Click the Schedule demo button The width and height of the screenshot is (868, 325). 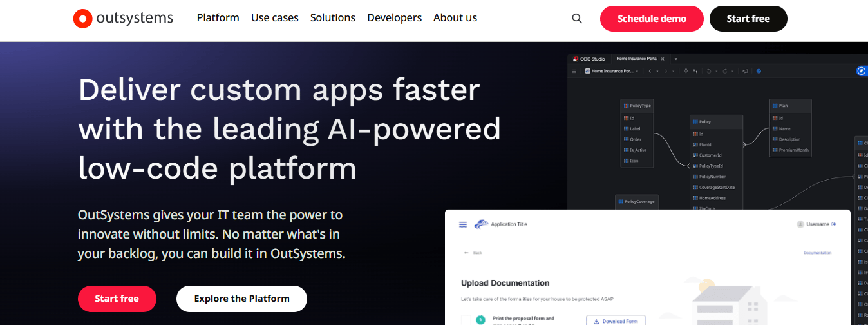coord(652,19)
